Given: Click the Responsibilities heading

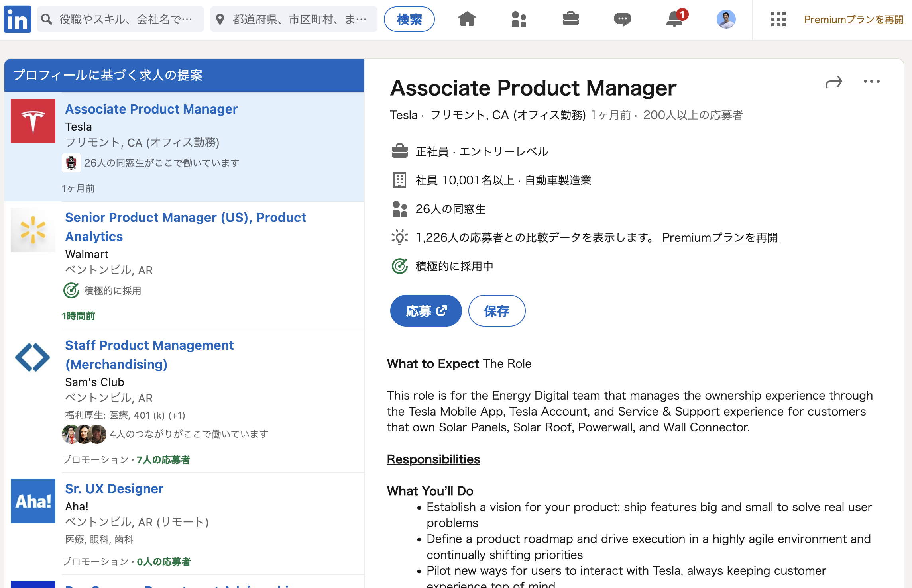Looking at the screenshot, I should coord(433,459).
